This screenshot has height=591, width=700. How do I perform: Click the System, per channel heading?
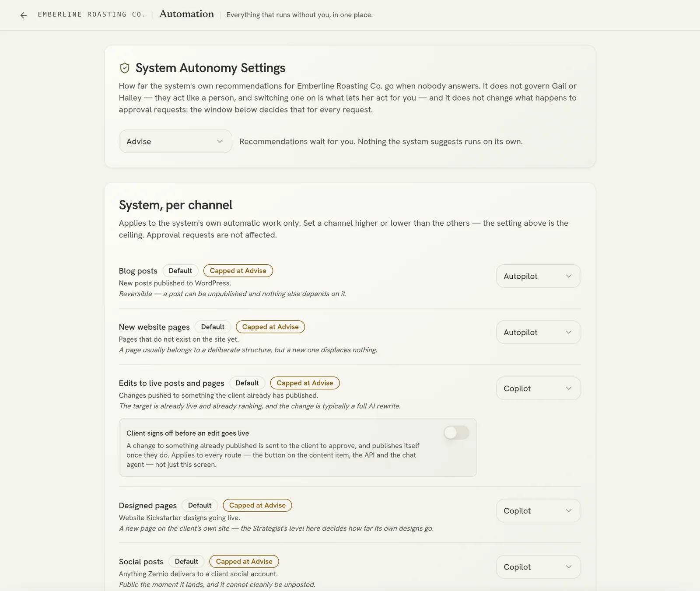tap(175, 205)
